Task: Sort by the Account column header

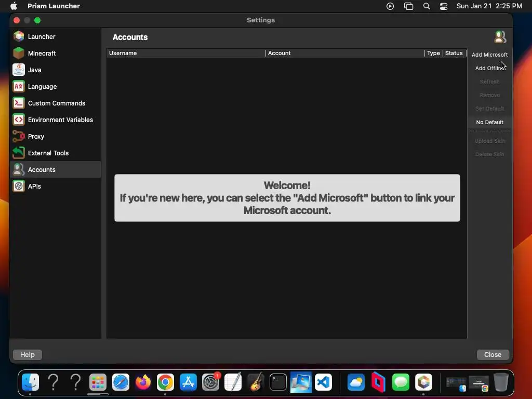Action: click(x=345, y=54)
